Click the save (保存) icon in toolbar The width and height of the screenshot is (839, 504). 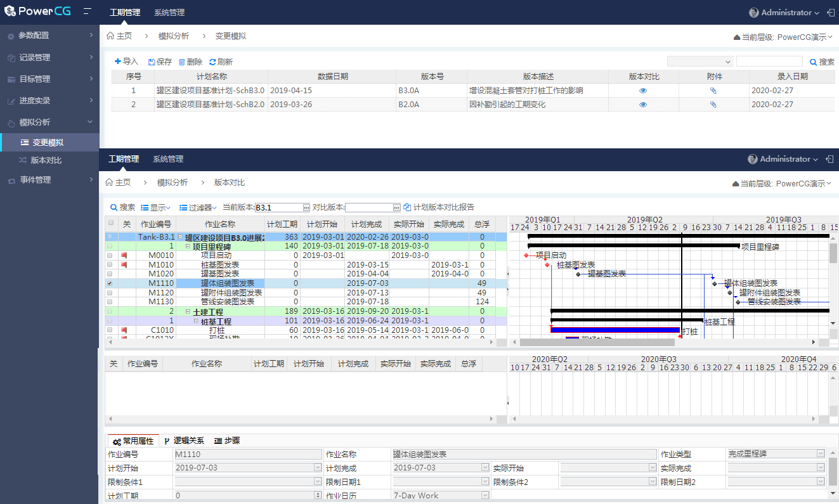(x=152, y=62)
